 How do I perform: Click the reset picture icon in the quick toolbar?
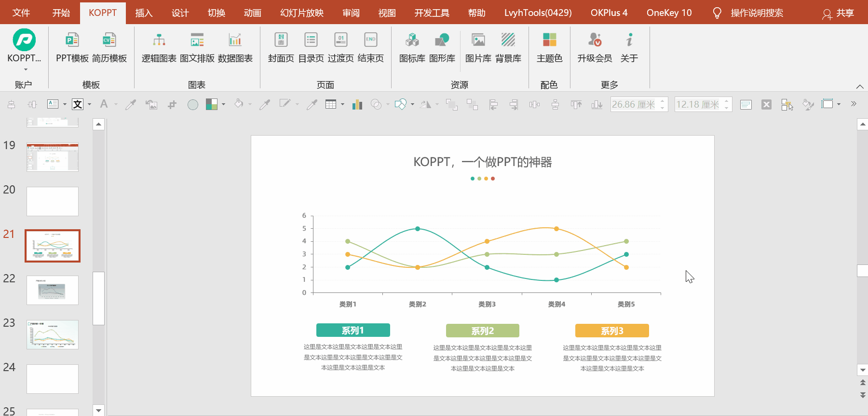(x=151, y=104)
